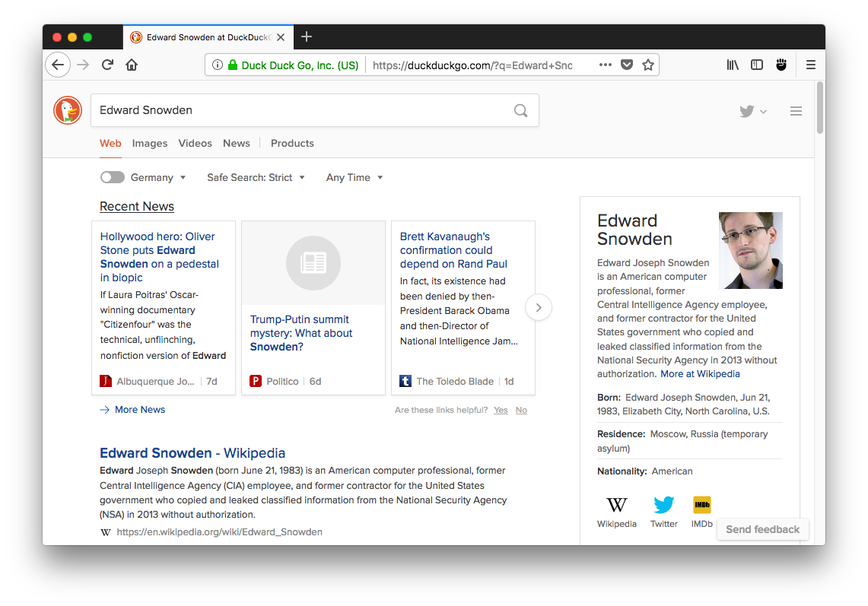Open Edward Snowden portrait photo
The image size is (868, 606).
(751, 250)
